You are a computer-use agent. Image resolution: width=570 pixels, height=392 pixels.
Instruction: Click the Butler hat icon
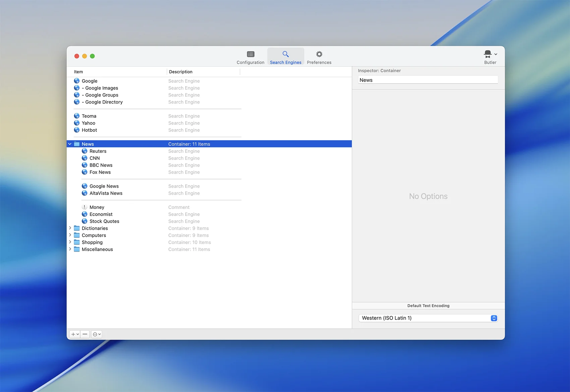[488, 54]
